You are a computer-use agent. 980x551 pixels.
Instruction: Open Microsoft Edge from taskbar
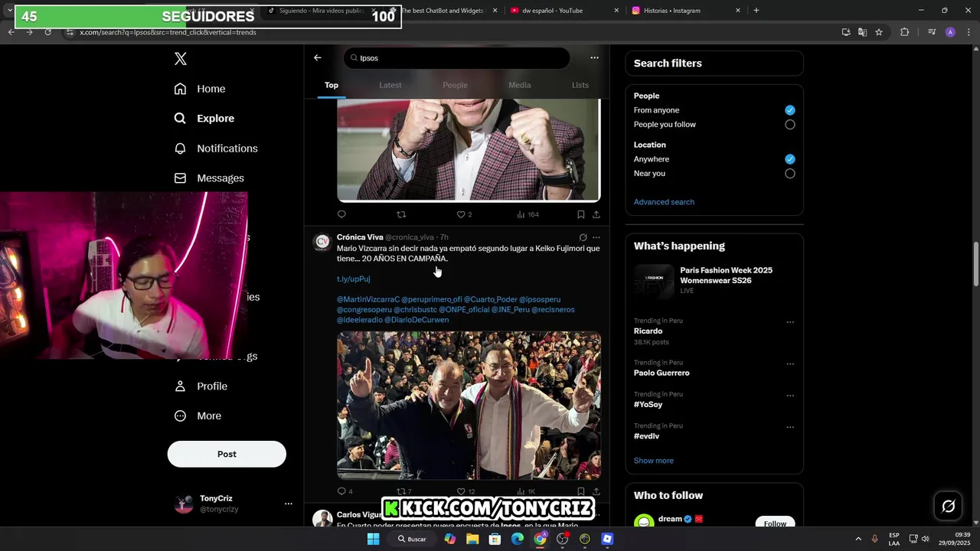(518, 539)
